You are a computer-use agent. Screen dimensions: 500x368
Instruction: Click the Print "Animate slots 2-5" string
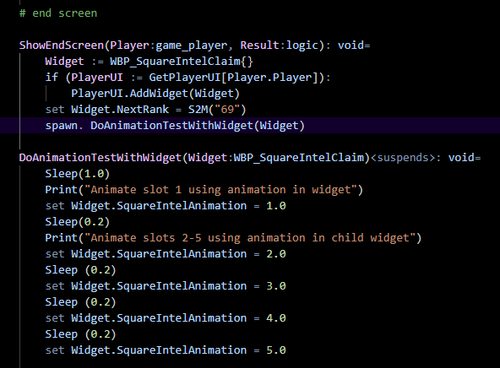click(x=250, y=238)
